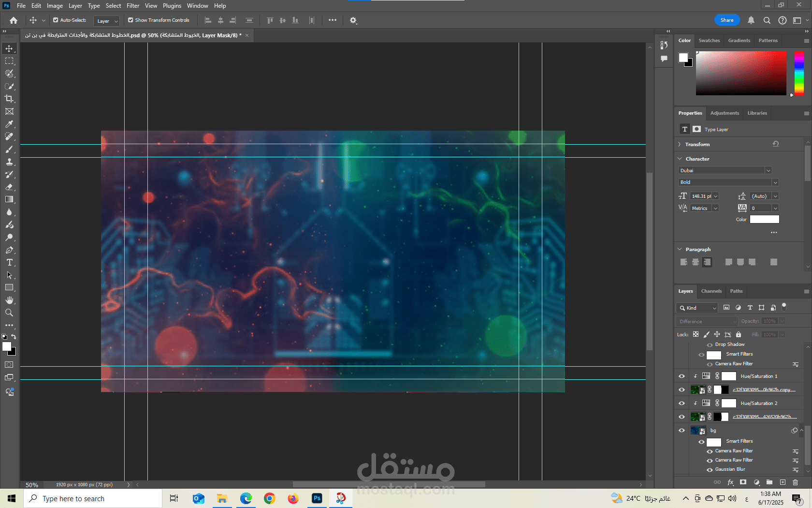Open the Image menu
The width and height of the screenshot is (812, 508).
(55, 6)
